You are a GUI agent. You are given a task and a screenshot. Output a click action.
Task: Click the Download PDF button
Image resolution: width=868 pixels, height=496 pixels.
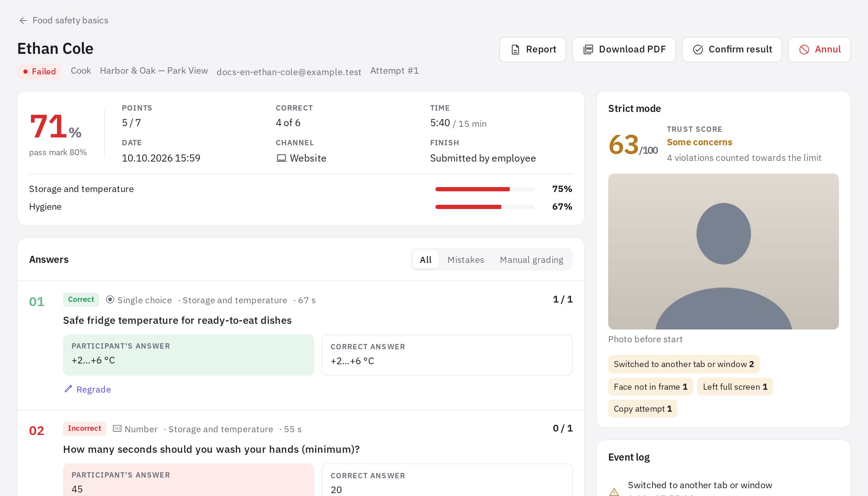point(624,50)
